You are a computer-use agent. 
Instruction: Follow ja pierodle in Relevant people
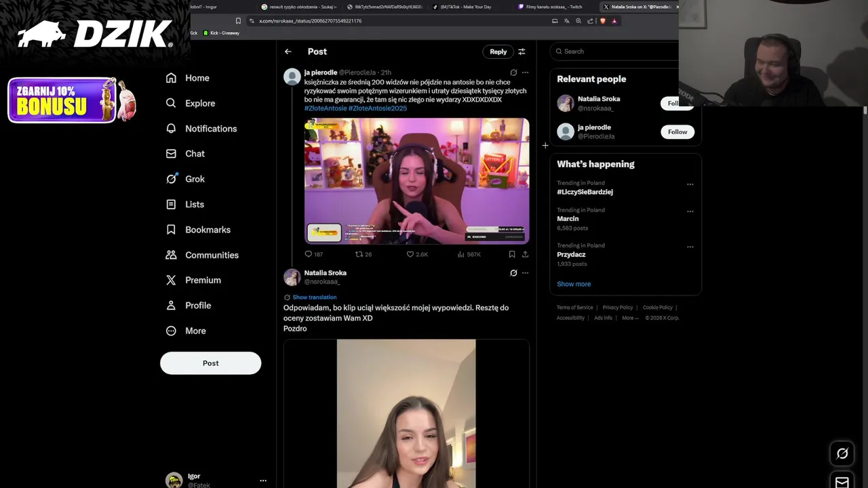pyautogui.click(x=677, y=132)
